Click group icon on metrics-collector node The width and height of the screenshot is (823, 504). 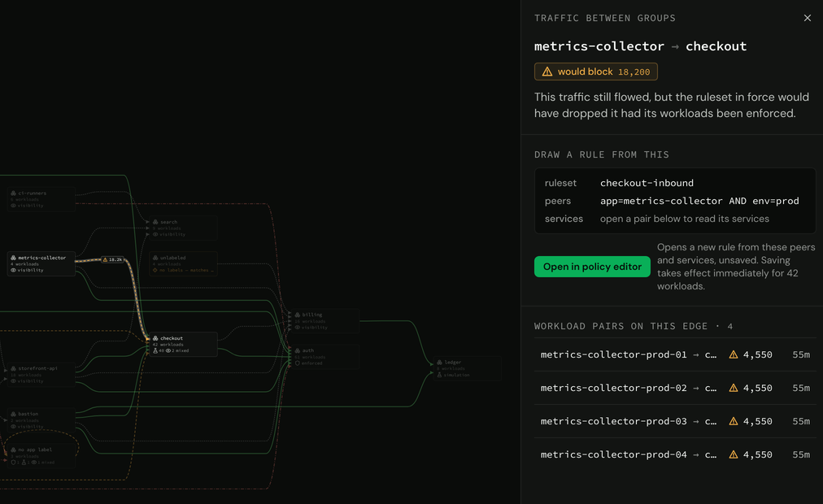pos(14,258)
